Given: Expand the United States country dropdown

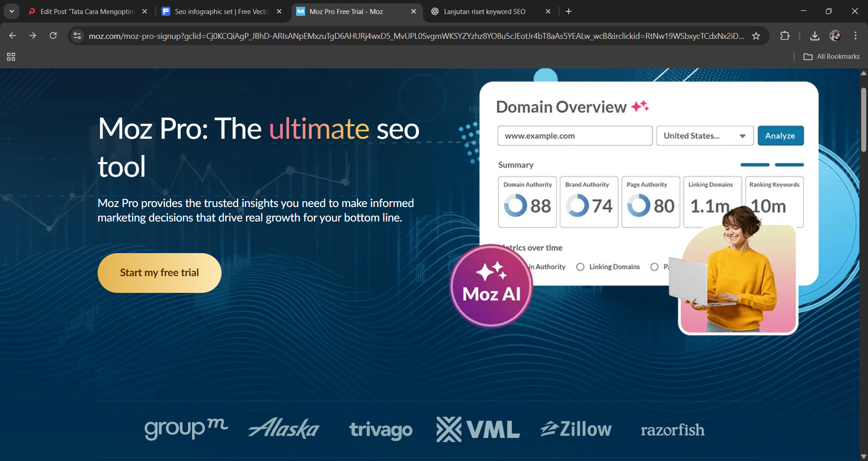Looking at the screenshot, I should tap(705, 136).
